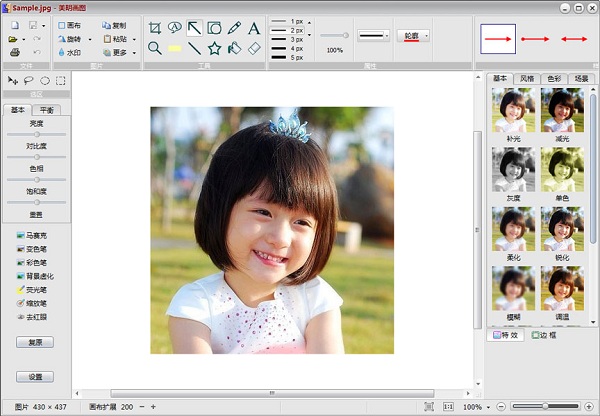Choose the Paint Bucket fill tool
600x416 pixels.
tap(234, 48)
